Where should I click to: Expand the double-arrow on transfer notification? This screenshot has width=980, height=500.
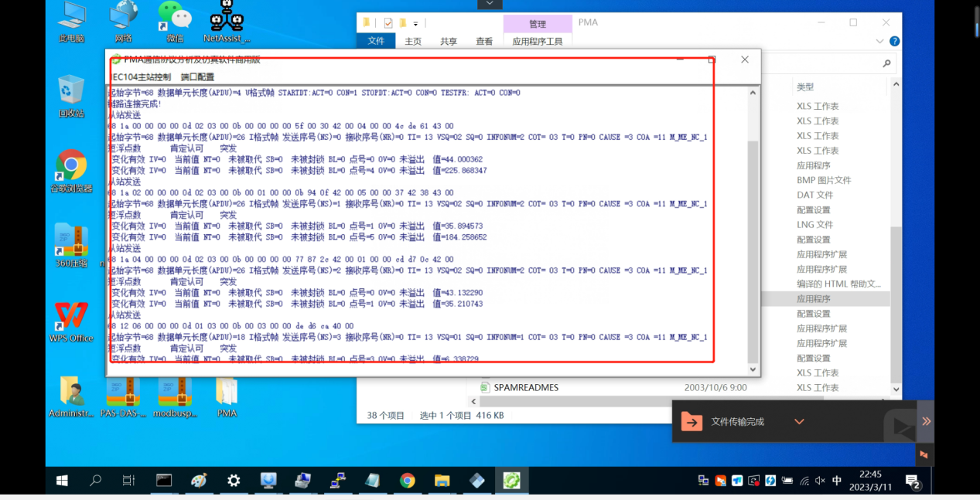[926, 421]
